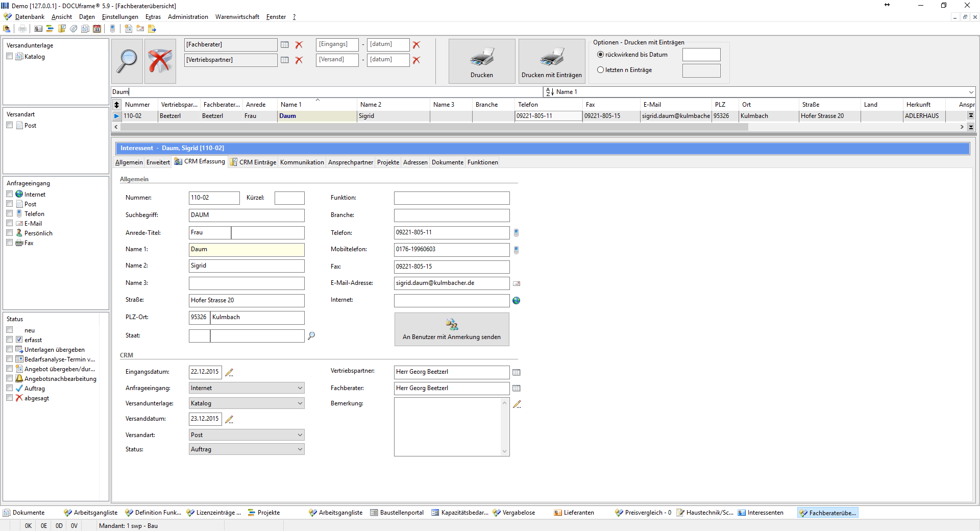Edit Eingangsdatum with pencil icon
This screenshot has height=531, width=980.
(230, 373)
